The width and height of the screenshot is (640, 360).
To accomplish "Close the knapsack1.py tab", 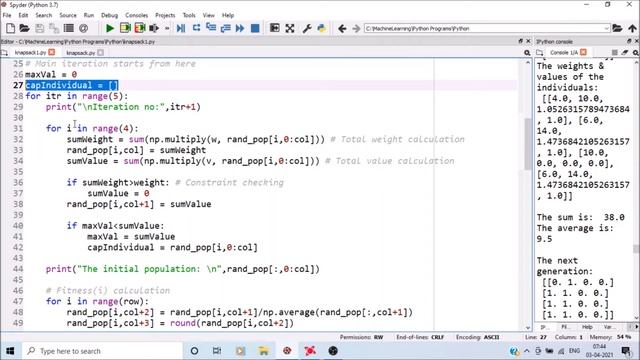I will [51, 52].
